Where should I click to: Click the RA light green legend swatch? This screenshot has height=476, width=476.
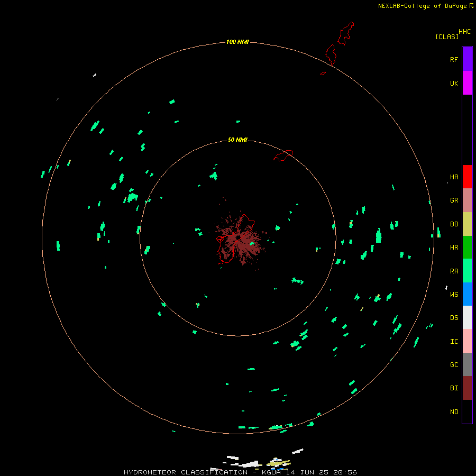[x=467, y=271]
